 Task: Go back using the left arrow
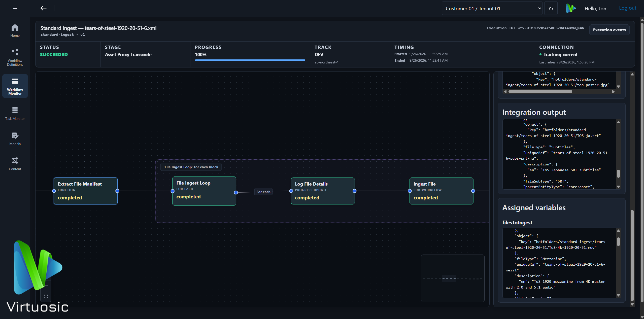[44, 8]
